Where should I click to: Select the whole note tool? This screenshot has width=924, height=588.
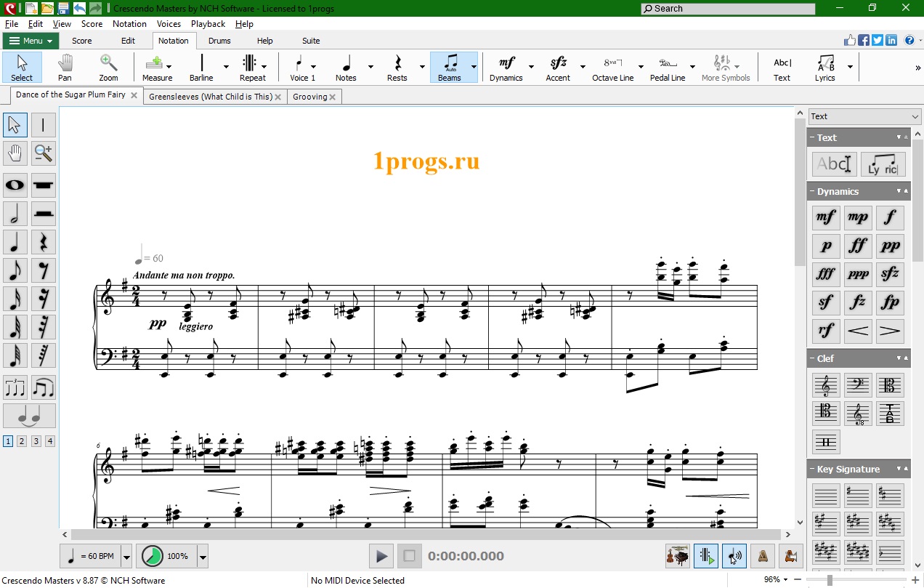(x=15, y=185)
